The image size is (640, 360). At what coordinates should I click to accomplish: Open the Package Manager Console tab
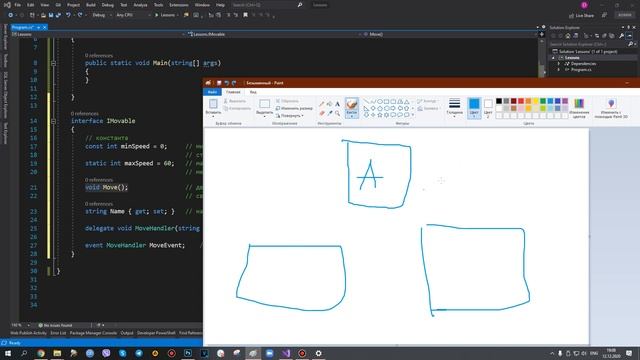[x=93, y=333]
